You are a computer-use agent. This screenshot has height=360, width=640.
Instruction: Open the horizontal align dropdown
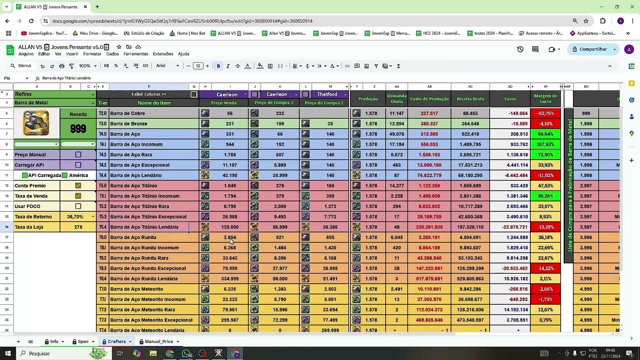(x=296, y=66)
